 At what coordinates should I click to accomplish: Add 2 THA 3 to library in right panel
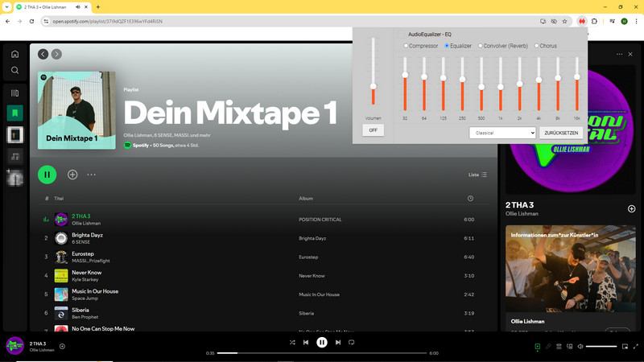(x=632, y=209)
